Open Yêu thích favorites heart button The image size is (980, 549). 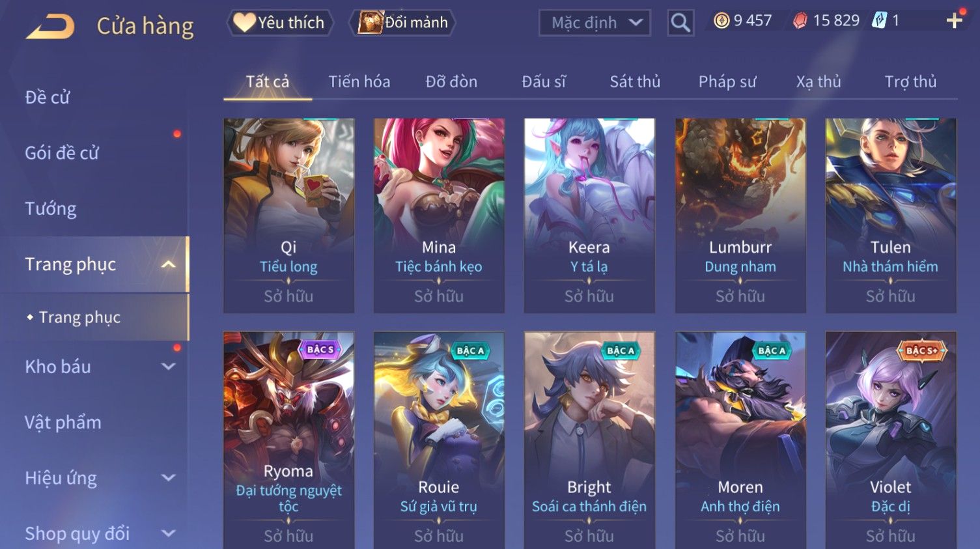tap(279, 23)
